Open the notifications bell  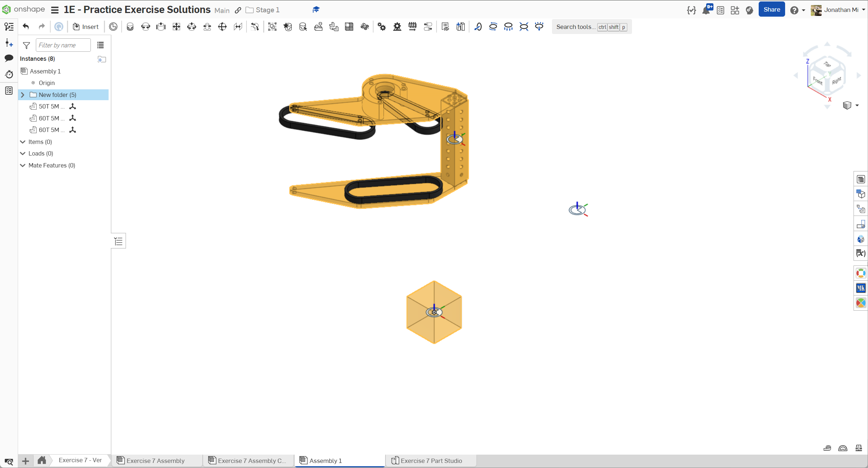706,10
